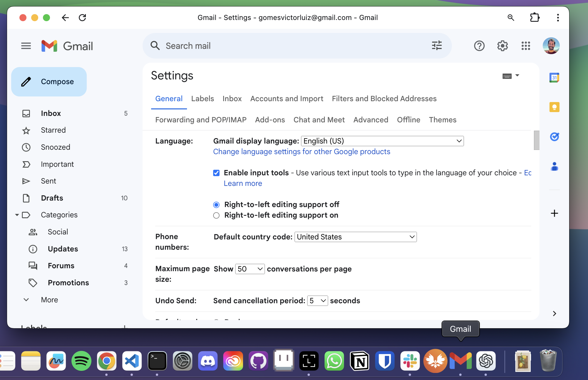Open Google Tasks side panel icon
588x380 pixels.
[x=554, y=136]
